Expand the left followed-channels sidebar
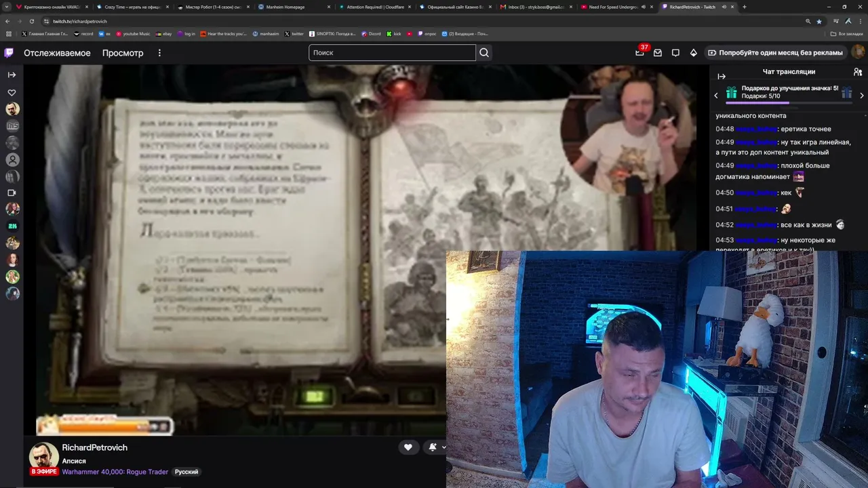 click(x=12, y=75)
